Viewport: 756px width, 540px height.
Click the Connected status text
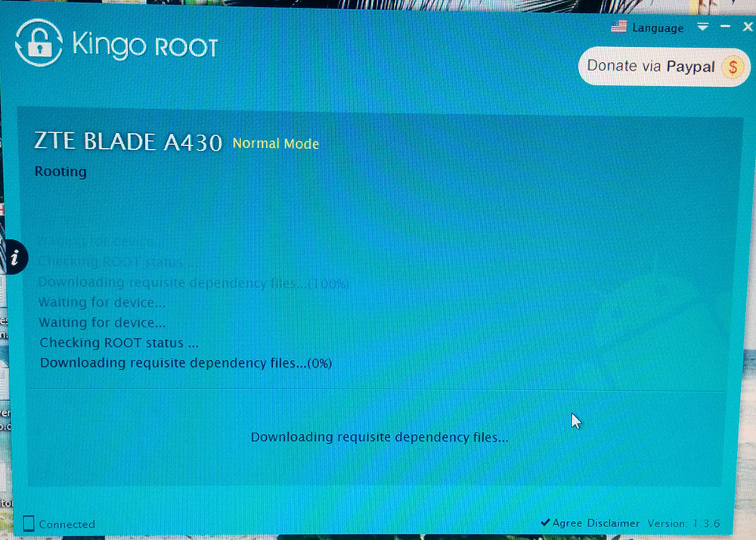click(67, 524)
